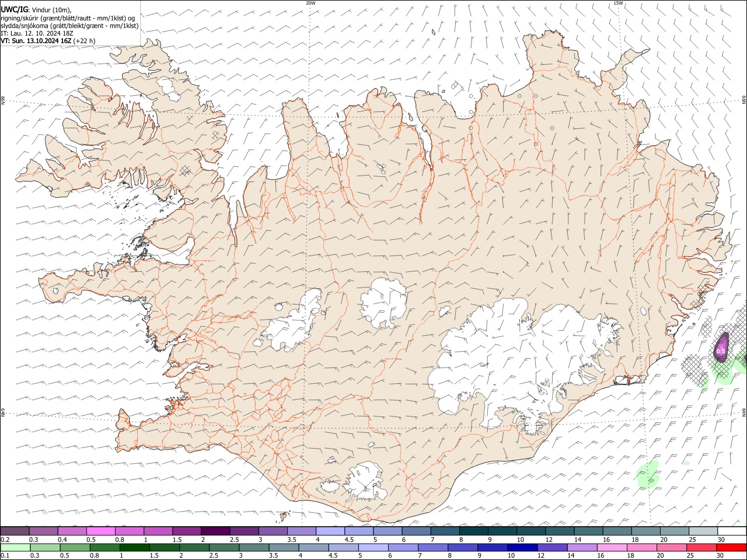This screenshot has width=747, height=560.
Task: Click the bright pink 0.5 snow legend swatch
Action: tap(100, 531)
